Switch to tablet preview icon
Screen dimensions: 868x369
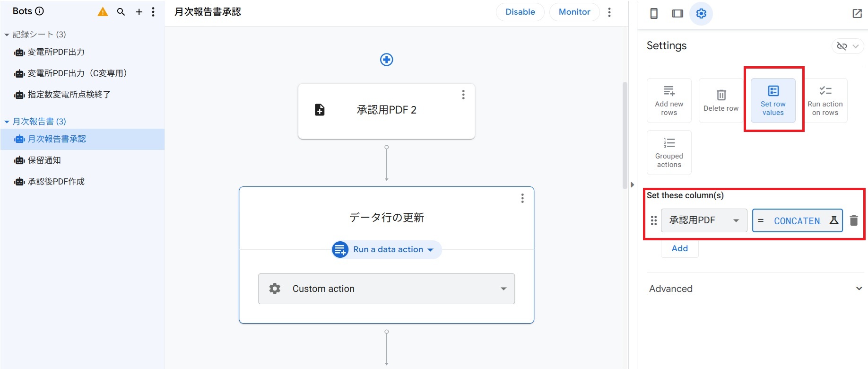click(677, 13)
